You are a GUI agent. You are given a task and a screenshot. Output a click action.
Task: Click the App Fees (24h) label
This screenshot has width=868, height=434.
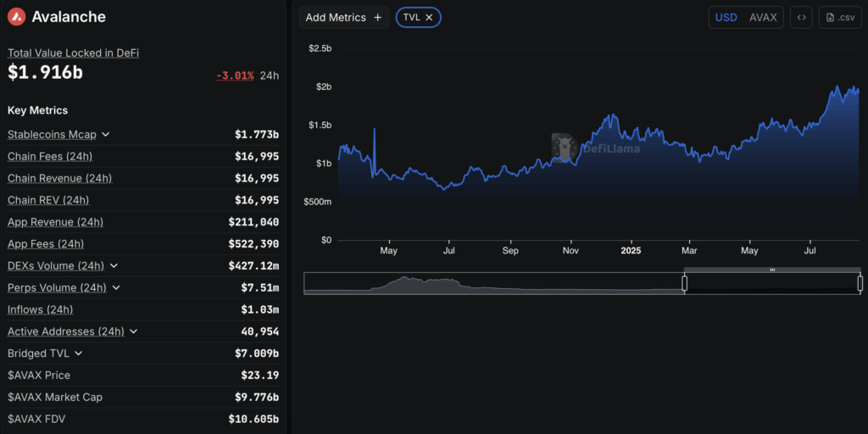click(46, 243)
